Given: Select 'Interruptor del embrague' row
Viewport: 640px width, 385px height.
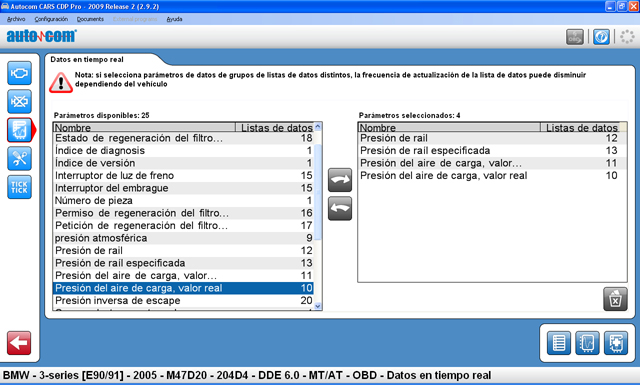Looking at the screenshot, I should pyautogui.click(x=183, y=188).
